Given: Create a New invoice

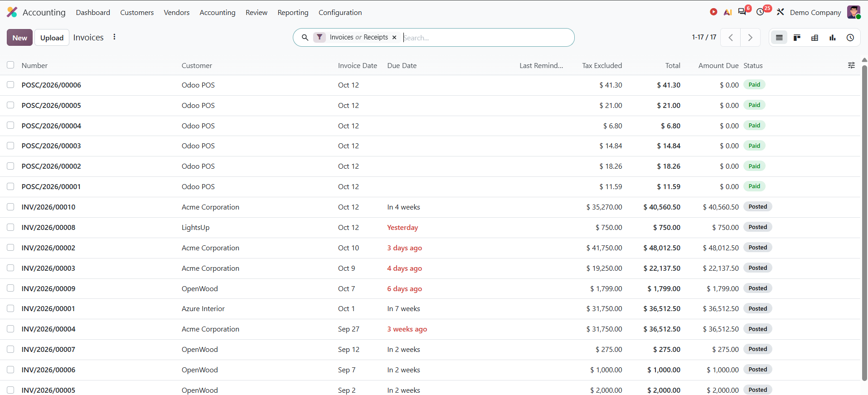Looking at the screenshot, I should pyautogui.click(x=20, y=38).
